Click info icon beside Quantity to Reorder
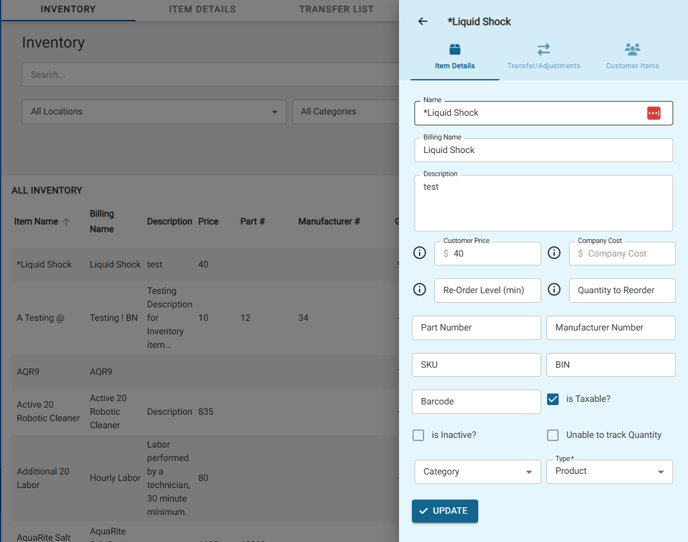The image size is (688, 542). click(x=554, y=290)
